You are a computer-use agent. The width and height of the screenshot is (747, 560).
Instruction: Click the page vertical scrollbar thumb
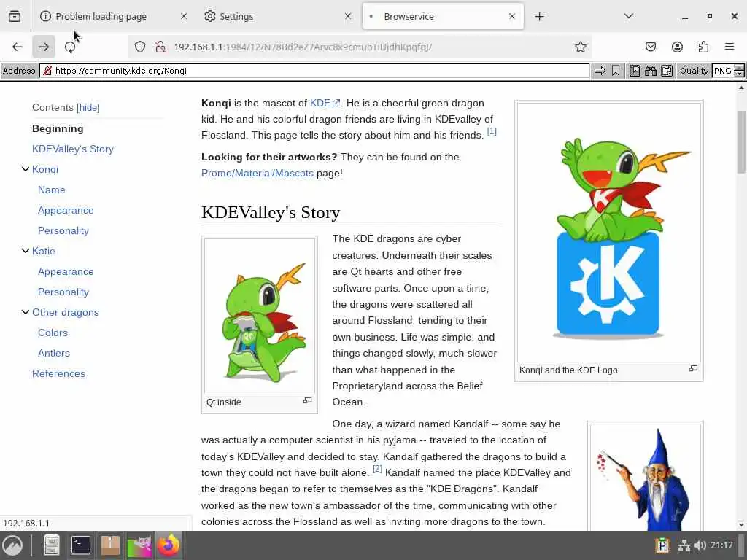(741, 142)
